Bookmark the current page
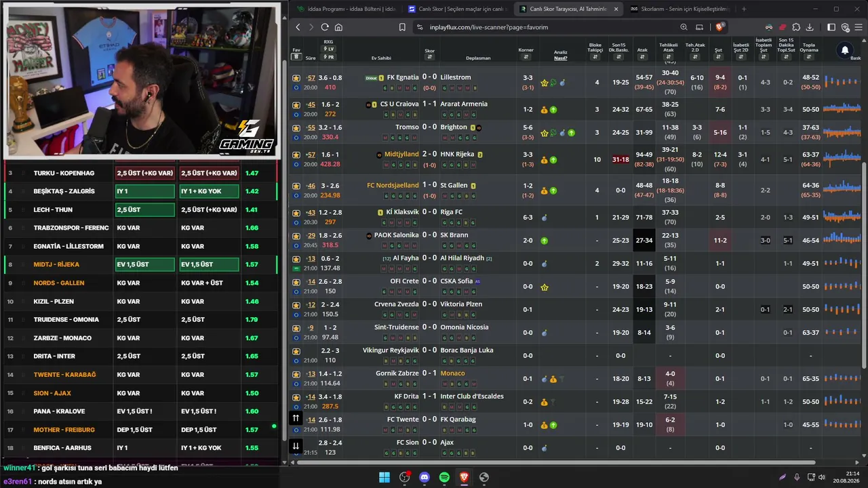868x488 pixels. pyautogui.click(x=402, y=27)
